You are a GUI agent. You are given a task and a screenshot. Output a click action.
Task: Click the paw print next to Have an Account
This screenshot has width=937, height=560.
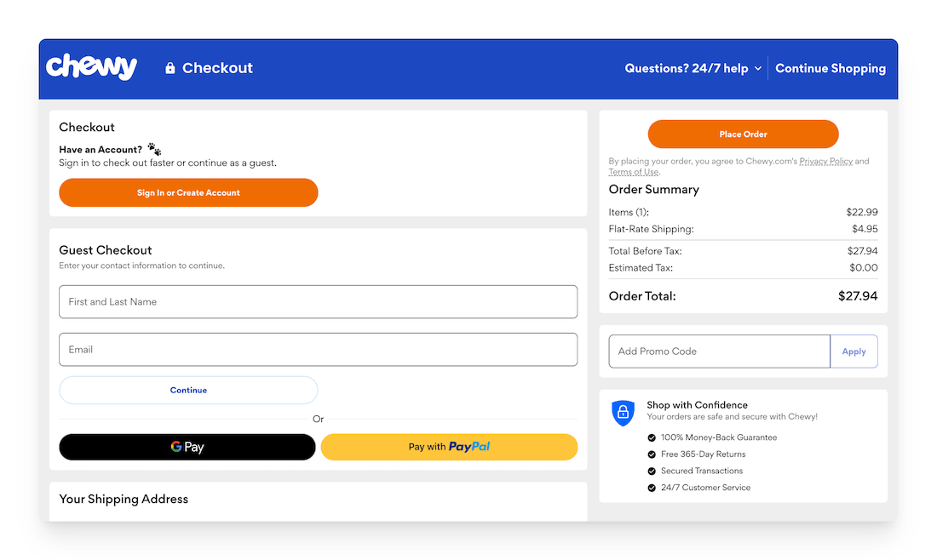point(153,148)
